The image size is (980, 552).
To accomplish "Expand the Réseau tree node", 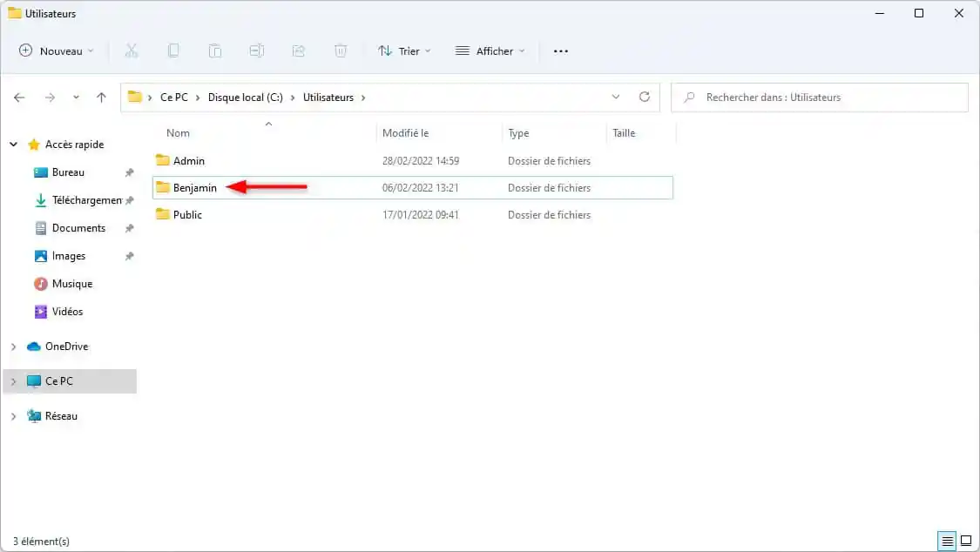I will (x=14, y=416).
